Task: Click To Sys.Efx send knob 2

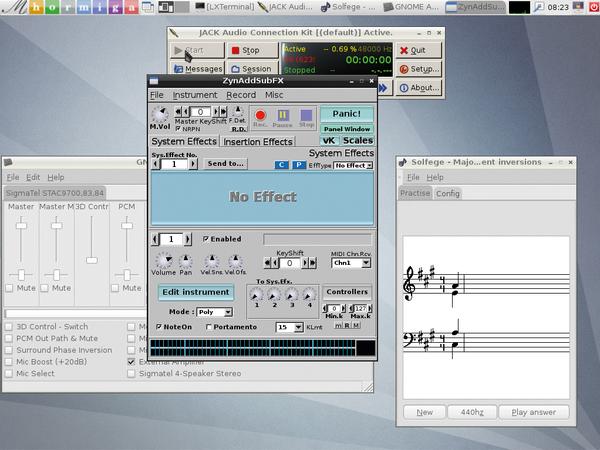Action: [274, 294]
